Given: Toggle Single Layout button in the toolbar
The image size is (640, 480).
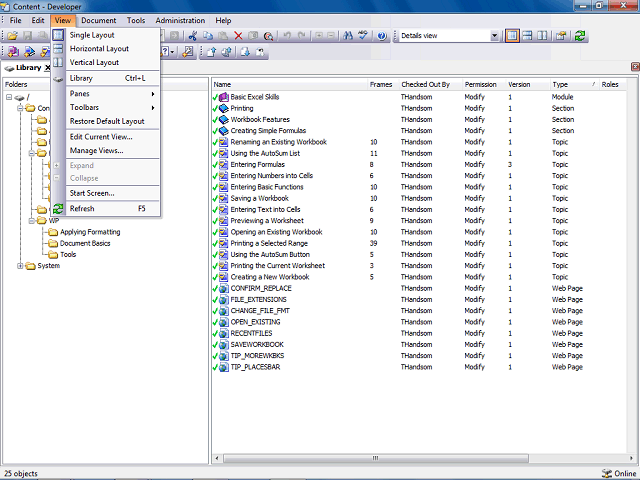Looking at the screenshot, I should click(x=512, y=36).
